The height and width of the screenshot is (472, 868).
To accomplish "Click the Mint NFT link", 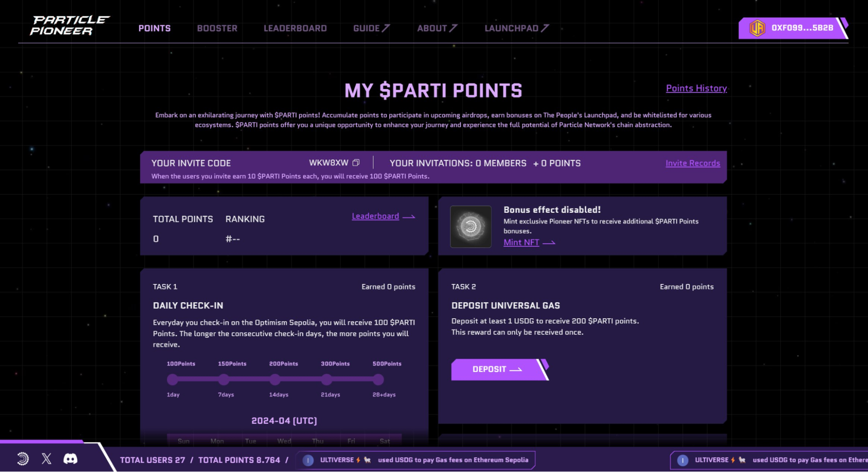I will click(521, 242).
